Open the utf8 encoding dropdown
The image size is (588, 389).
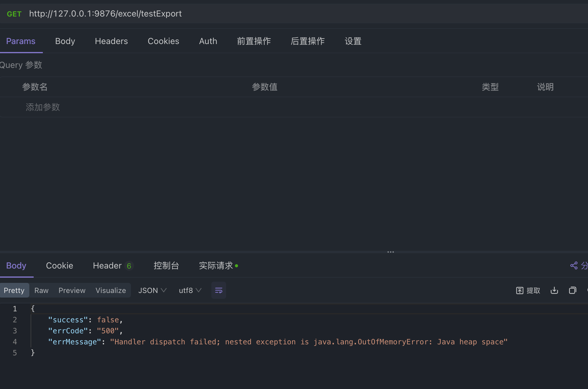190,290
